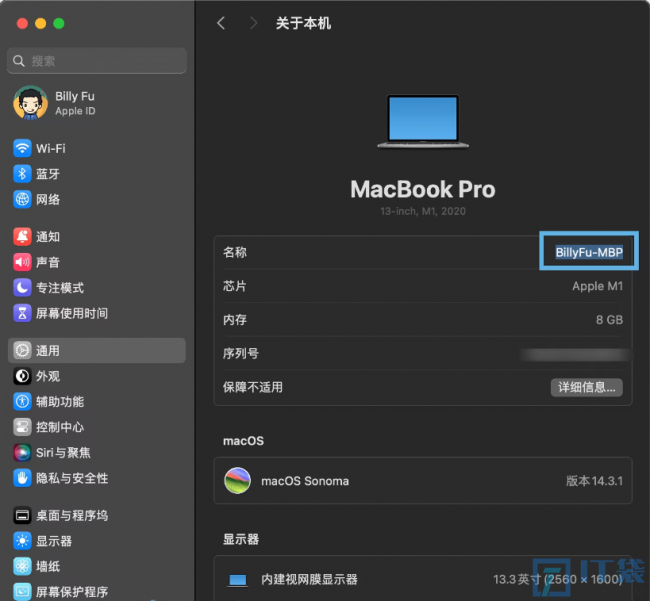Click the MacBook Pro laptop image

[x=423, y=121]
